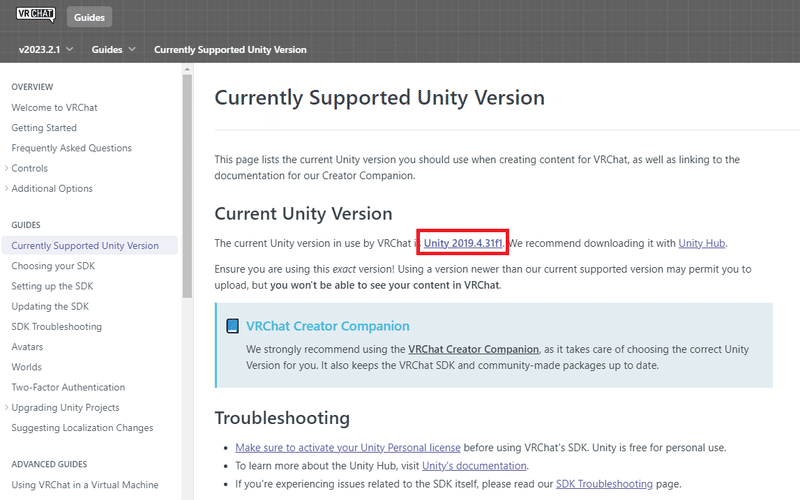Expand the Additional Options sidebar section

pos(7,188)
